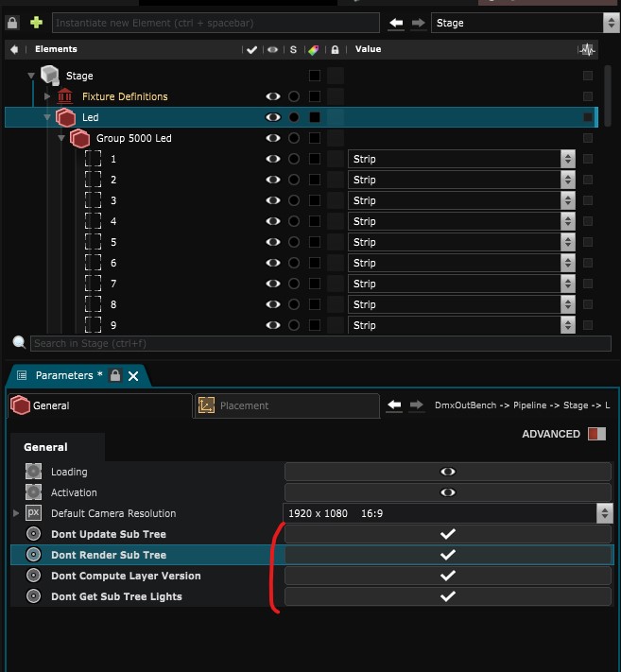The image size is (621, 672).
Task: Click the Stage cube icon in tree
Action: [x=49, y=76]
